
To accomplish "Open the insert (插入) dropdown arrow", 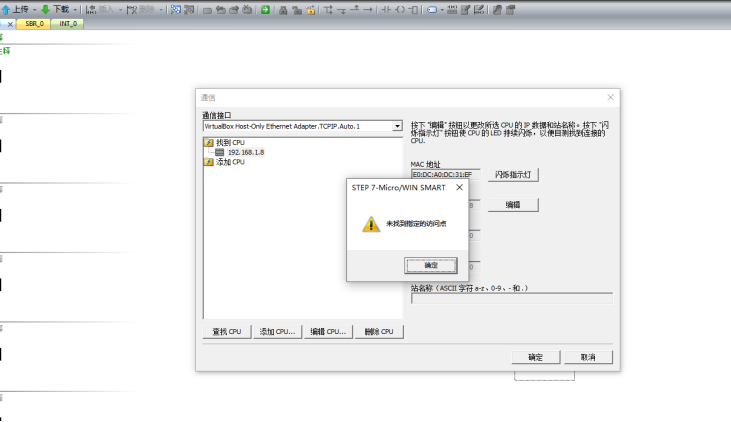I will click(x=120, y=10).
